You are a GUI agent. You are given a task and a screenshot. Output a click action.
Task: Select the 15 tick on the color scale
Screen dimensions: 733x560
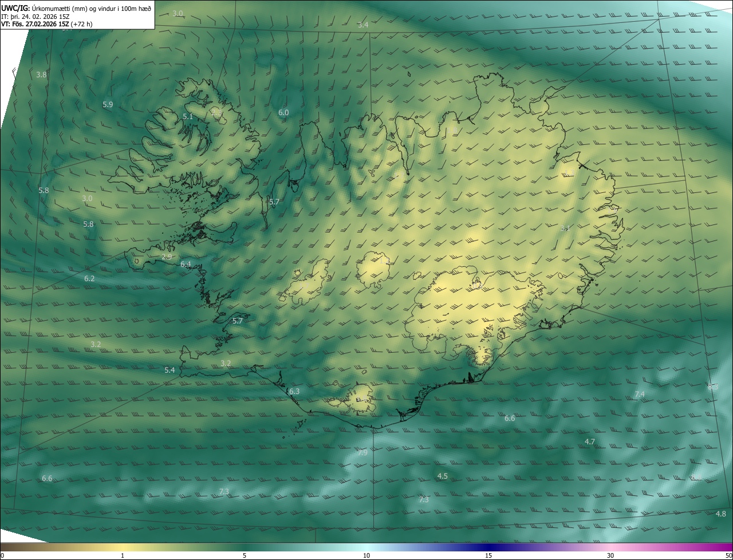coord(488,555)
